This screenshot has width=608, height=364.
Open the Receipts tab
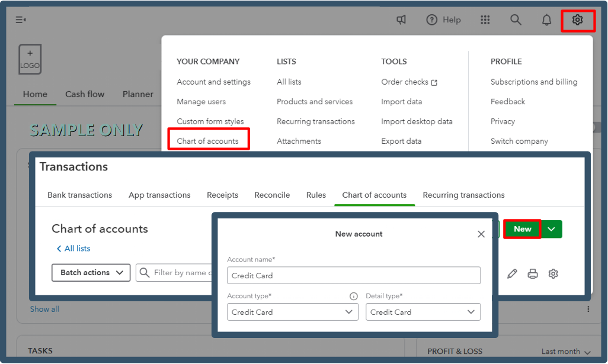223,195
